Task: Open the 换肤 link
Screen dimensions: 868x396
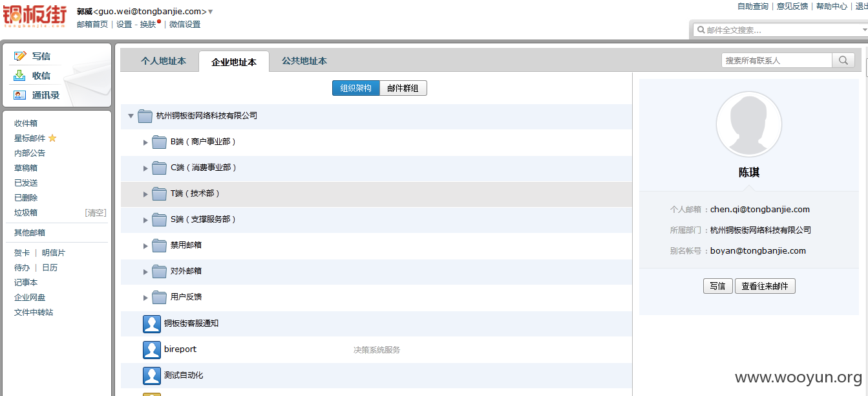Action: click(x=148, y=25)
